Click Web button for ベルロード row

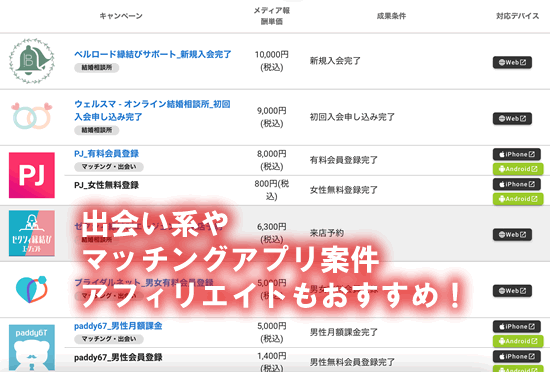click(x=512, y=62)
